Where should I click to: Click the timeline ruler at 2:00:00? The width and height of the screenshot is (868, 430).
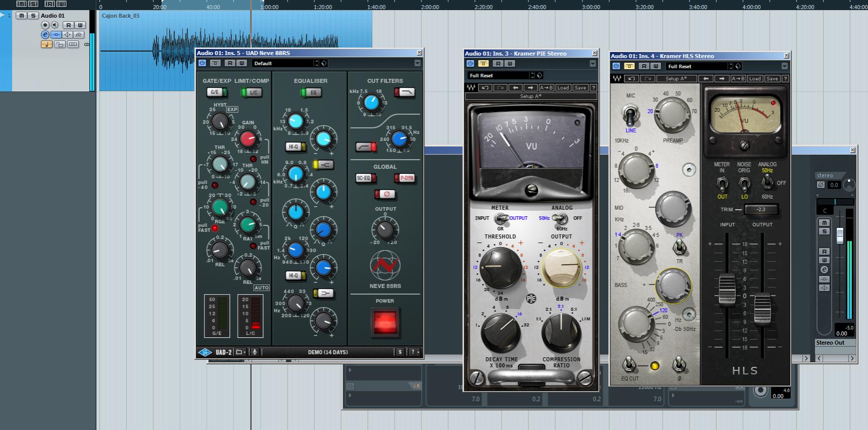(x=430, y=7)
